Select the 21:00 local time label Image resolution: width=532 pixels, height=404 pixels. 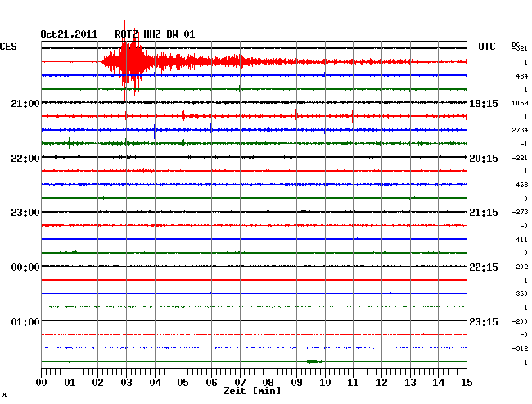point(25,104)
